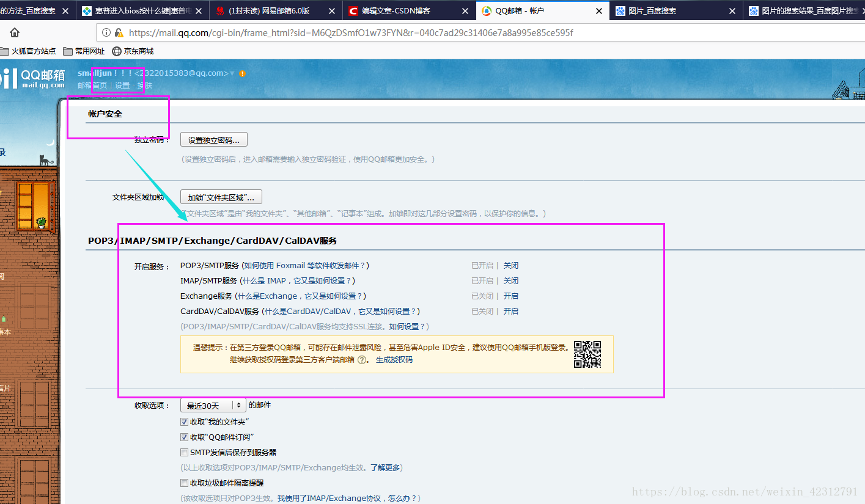
Task: Open the 换肤 skin link
Action: pos(145,86)
